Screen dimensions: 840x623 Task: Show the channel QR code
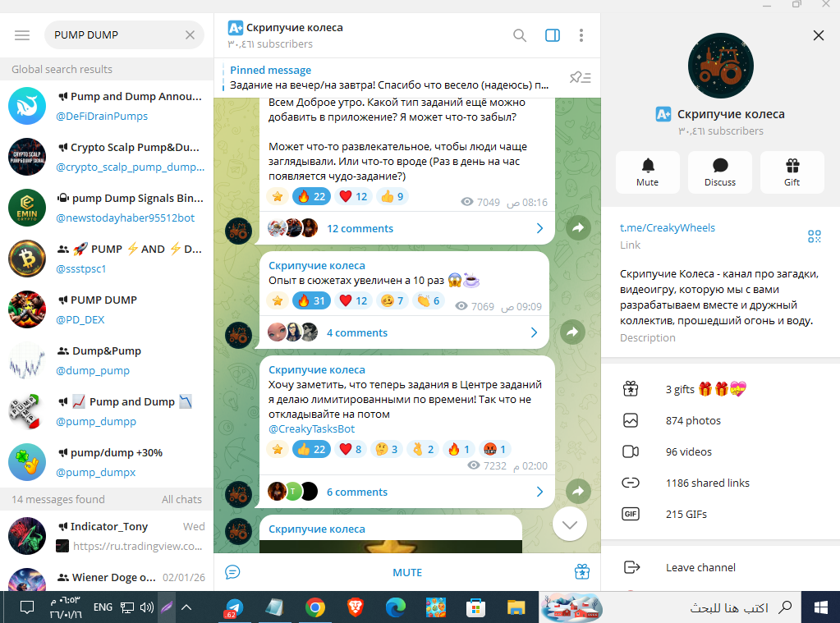coord(815,236)
